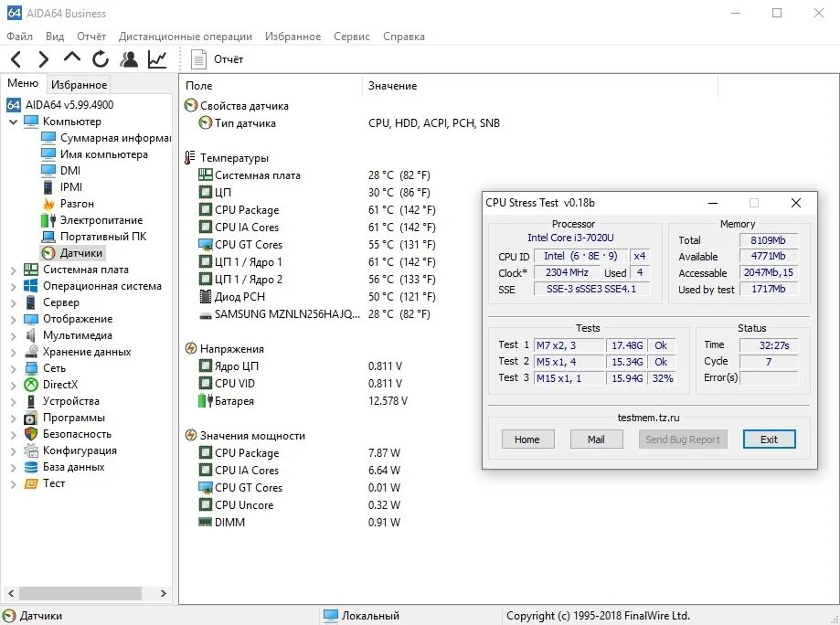Open the Вид menu
840x625 pixels.
tap(55, 37)
